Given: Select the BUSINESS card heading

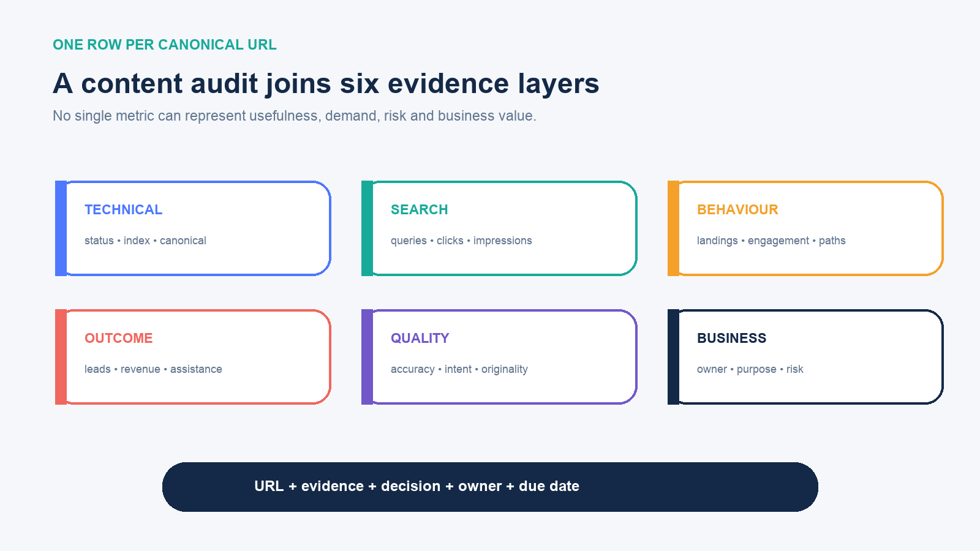Looking at the screenshot, I should click(731, 338).
